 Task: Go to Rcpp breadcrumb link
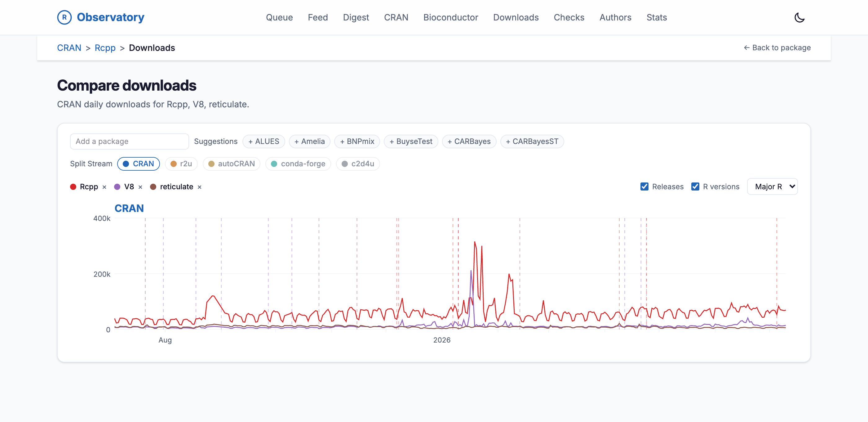(x=105, y=48)
